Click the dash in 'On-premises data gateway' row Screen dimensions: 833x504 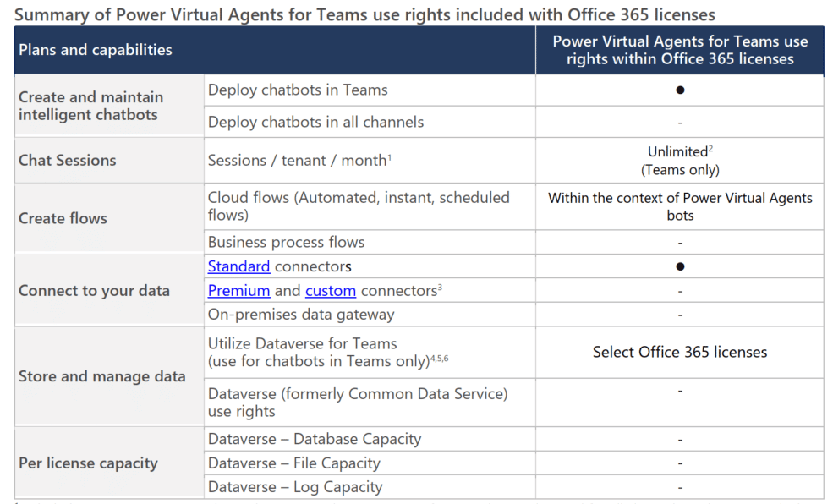point(680,315)
